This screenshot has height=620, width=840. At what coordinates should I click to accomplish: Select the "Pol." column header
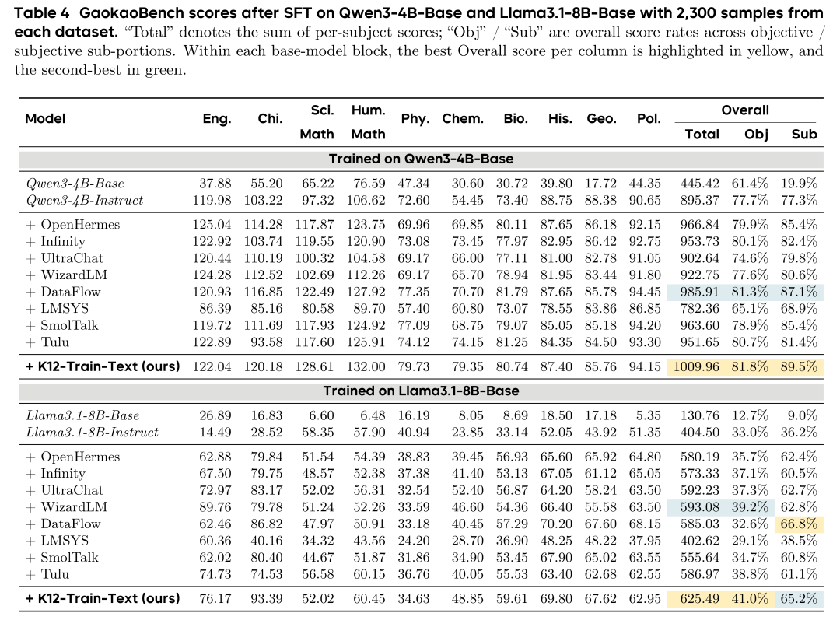click(649, 118)
